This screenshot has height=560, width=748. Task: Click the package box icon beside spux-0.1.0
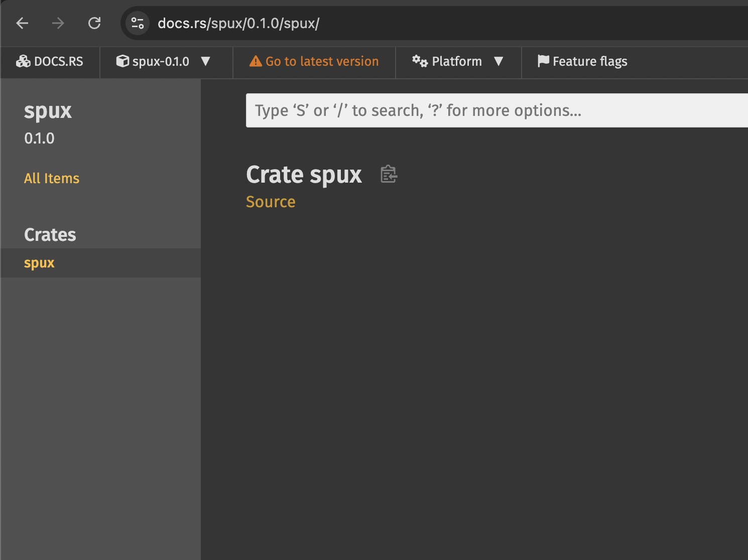pos(122,61)
